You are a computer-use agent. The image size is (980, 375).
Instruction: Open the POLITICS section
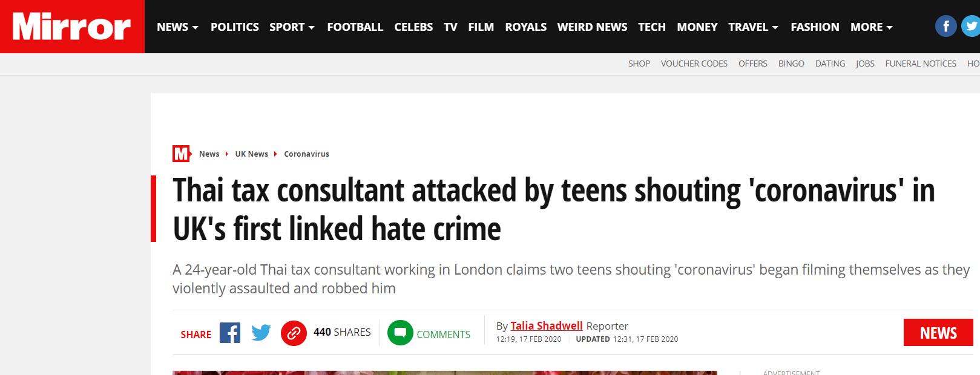coord(235,27)
